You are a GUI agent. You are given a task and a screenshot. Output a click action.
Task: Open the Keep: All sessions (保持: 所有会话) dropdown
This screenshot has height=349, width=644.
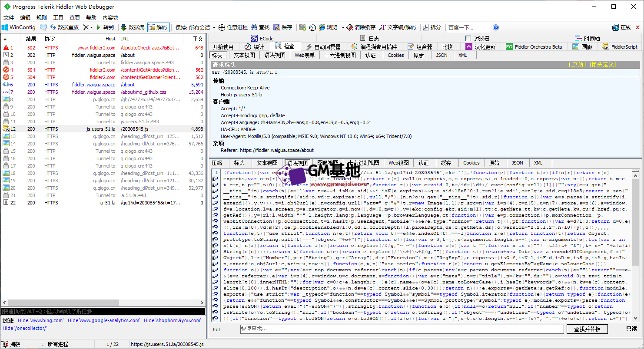pos(195,27)
